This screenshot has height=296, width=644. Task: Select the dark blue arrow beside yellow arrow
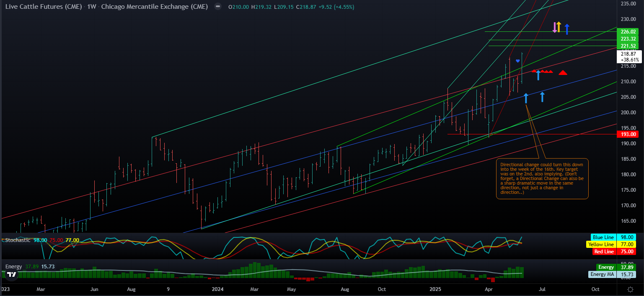point(566,29)
